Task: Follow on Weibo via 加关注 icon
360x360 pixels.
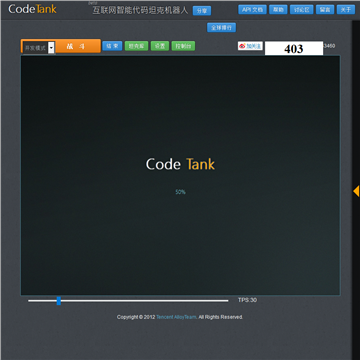Action: [250, 46]
